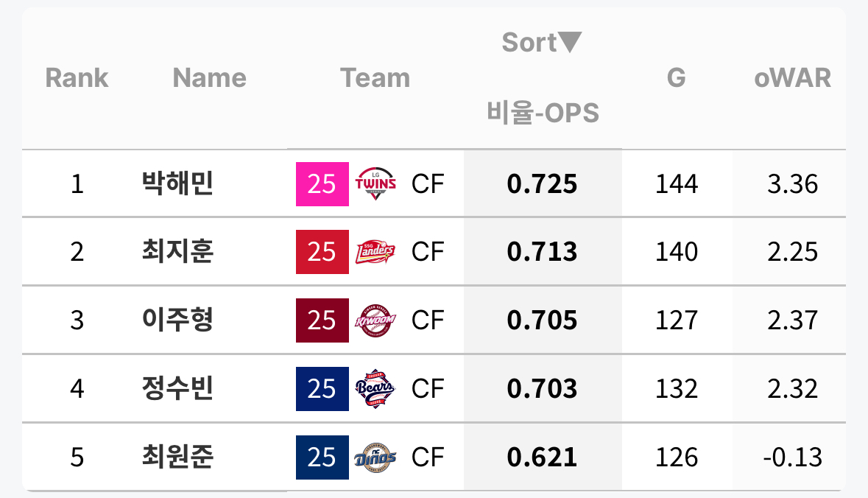Open player 최지훈 profile link

[x=177, y=251]
